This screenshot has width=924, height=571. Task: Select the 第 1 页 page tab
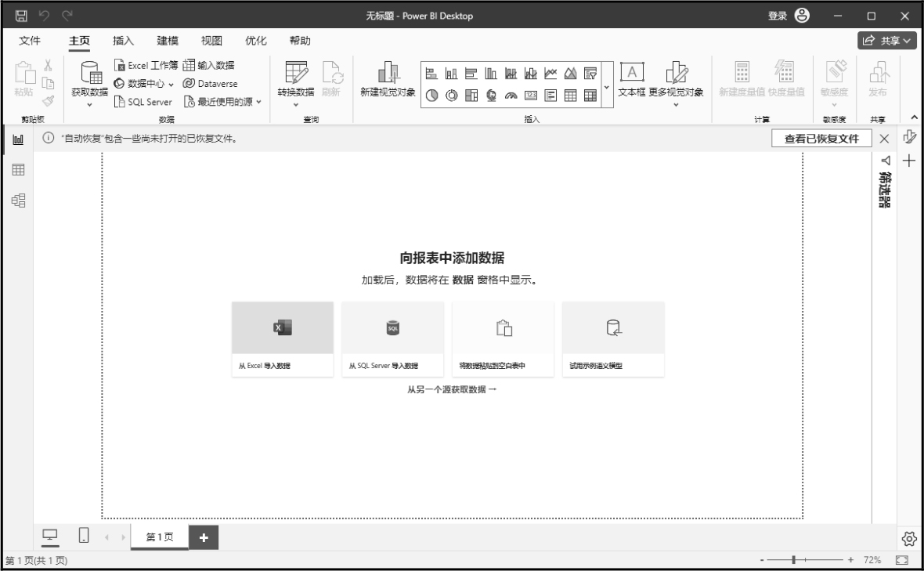pos(159,537)
